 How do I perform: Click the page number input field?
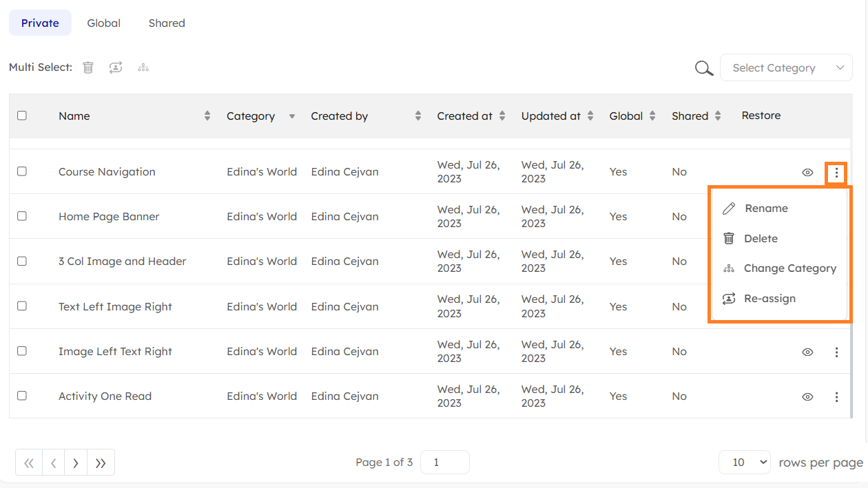[444, 463]
